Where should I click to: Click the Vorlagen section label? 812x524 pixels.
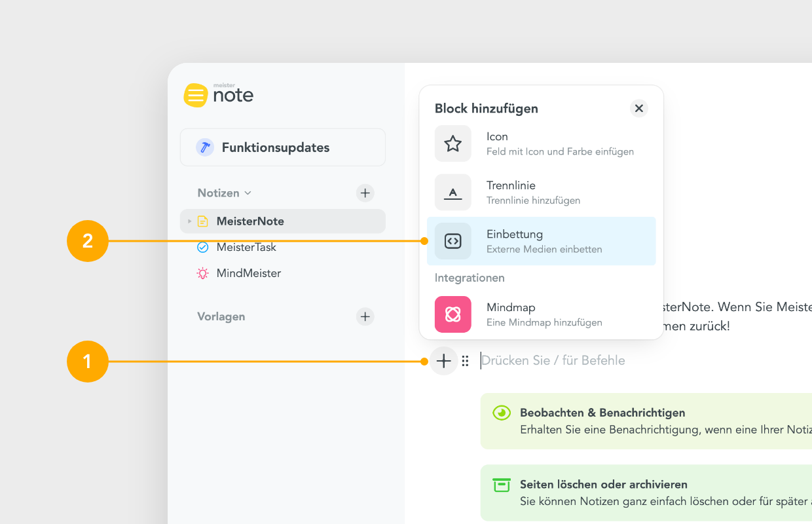(221, 316)
